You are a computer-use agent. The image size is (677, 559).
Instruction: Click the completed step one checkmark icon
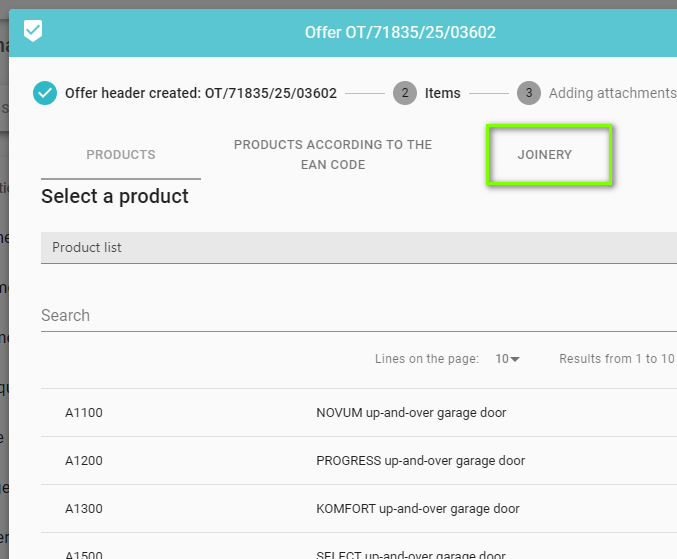click(x=45, y=93)
